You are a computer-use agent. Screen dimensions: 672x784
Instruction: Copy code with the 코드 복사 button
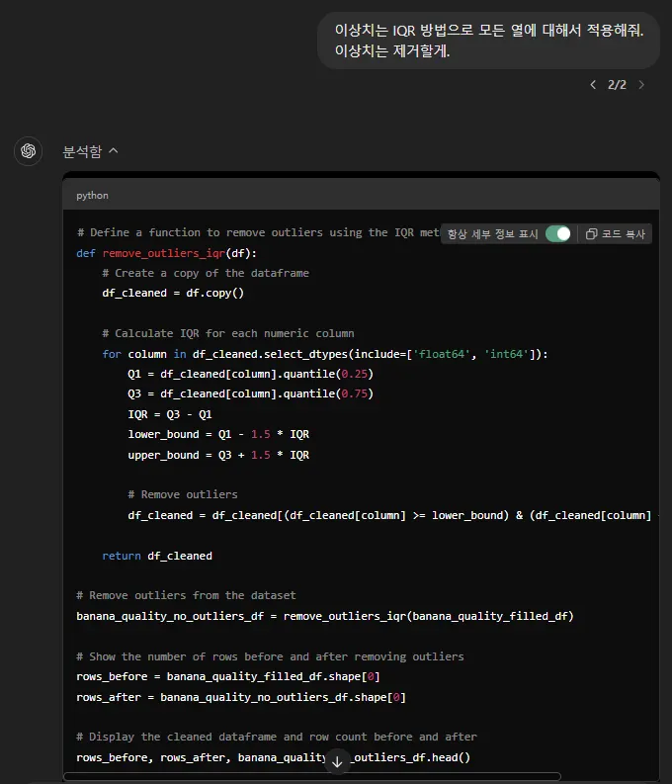tap(615, 234)
